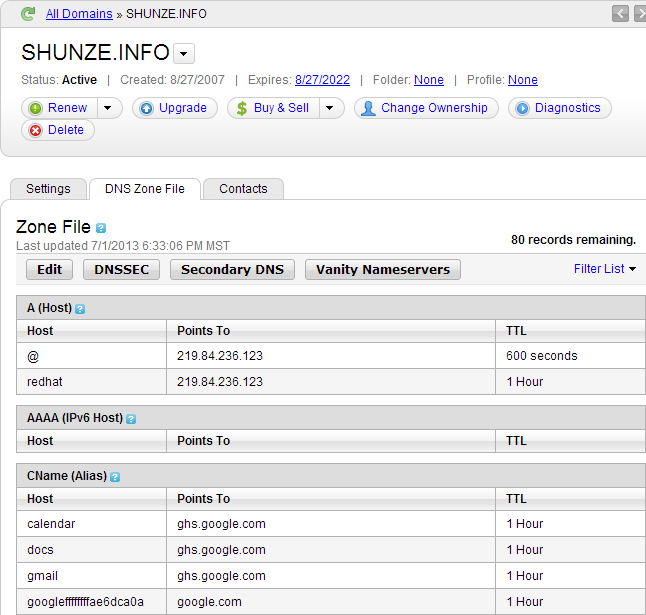
Task: Click help icon beside A (Host)
Action: pyautogui.click(x=80, y=309)
